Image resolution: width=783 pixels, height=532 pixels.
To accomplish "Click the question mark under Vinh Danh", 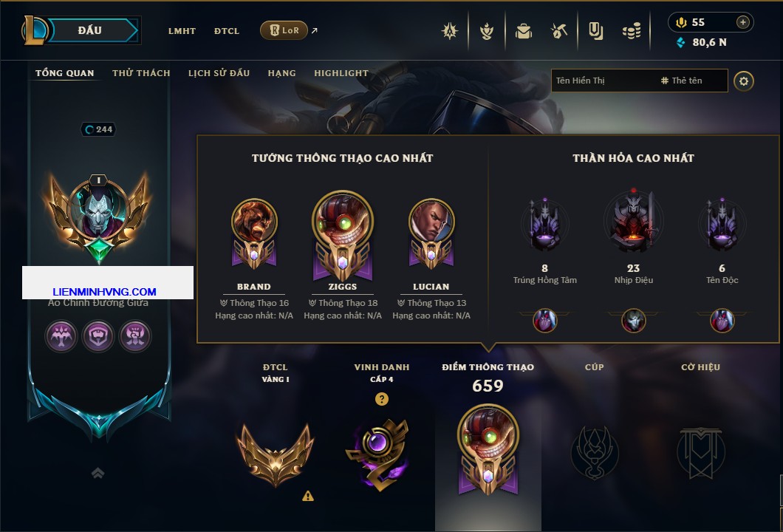I will 381,399.
